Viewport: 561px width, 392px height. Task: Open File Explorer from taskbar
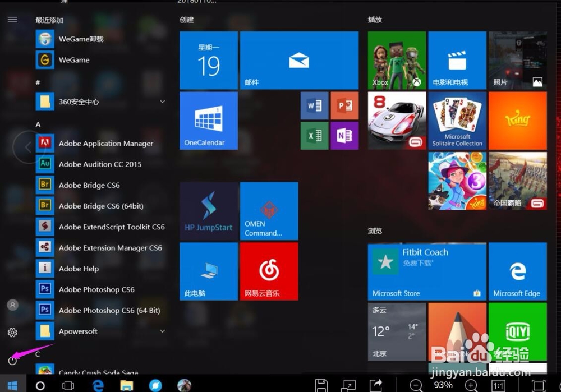126,385
